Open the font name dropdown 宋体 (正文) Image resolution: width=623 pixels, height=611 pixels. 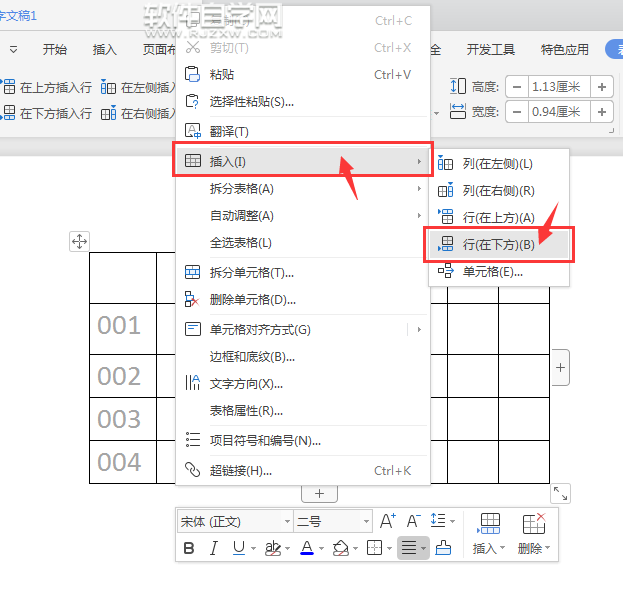[236, 521]
